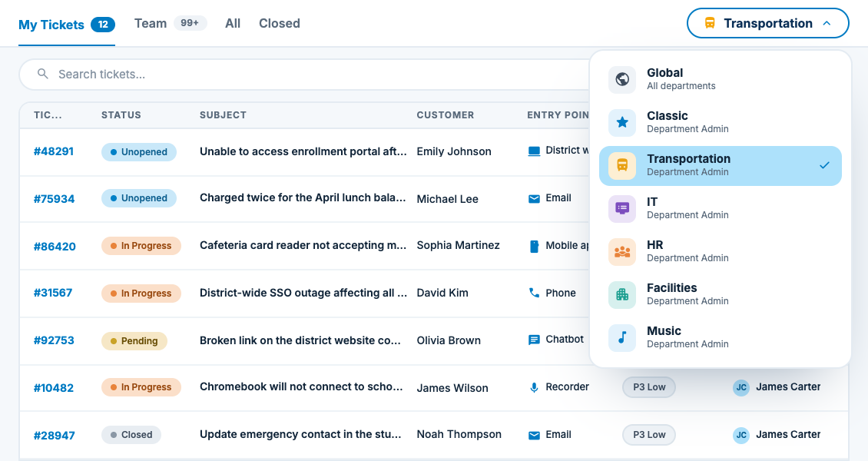
Task: Select Global All departments option
Action: coord(721,79)
